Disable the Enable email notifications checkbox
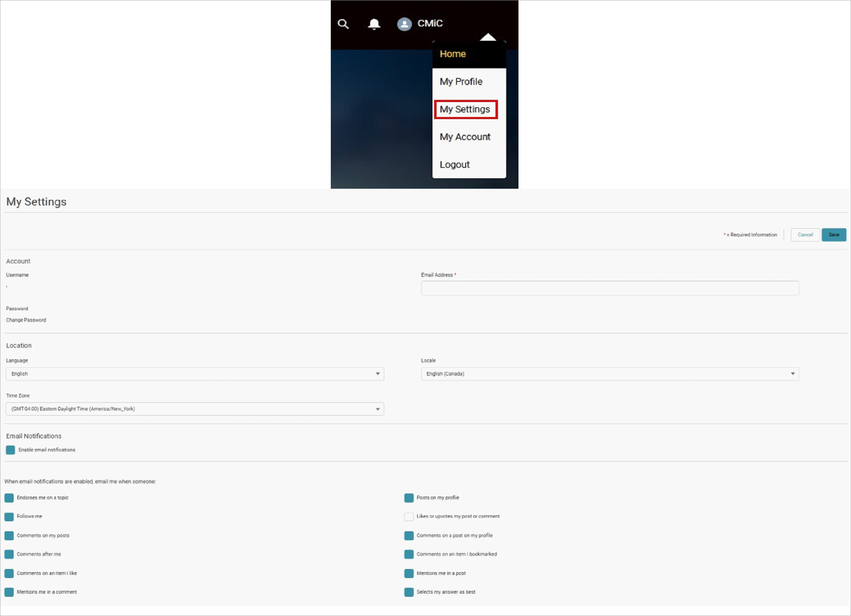This screenshot has width=851, height=616. [10, 450]
